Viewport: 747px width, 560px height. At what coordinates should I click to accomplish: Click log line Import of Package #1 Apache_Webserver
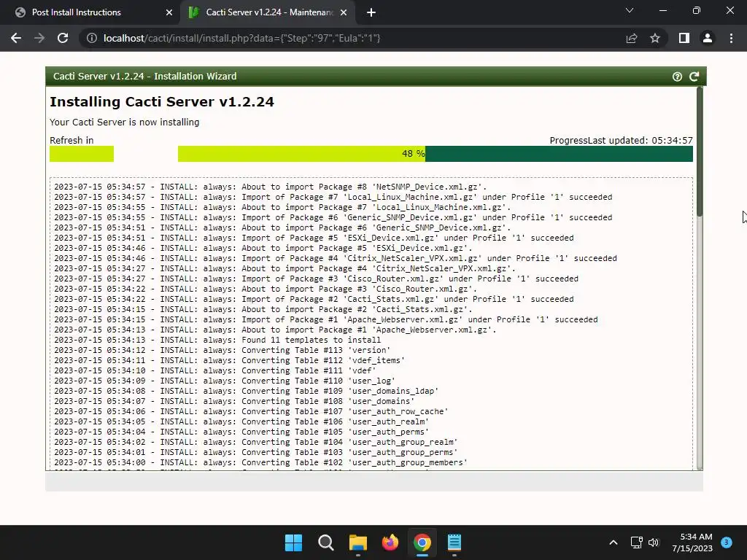[x=326, y=319]
